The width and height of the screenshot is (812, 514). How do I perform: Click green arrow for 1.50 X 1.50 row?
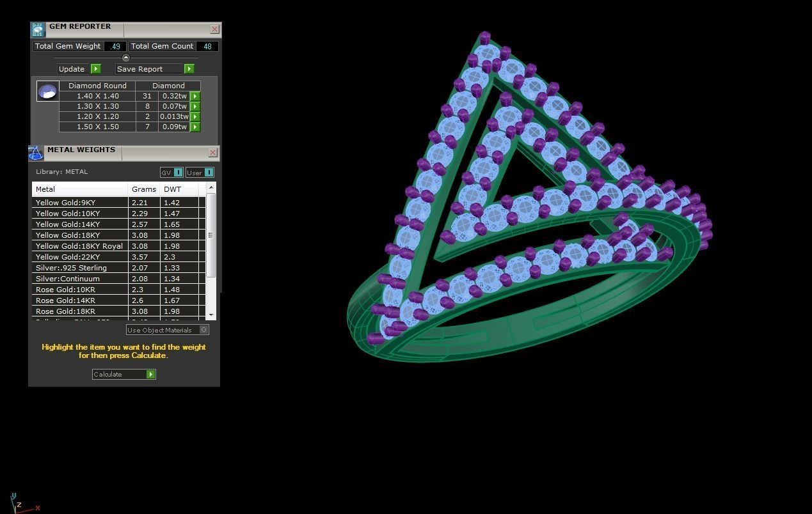[195, 127]
